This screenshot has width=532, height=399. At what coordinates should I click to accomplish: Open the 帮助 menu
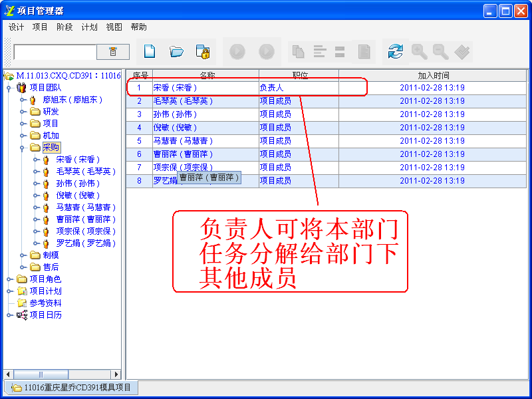coord(138,27)
